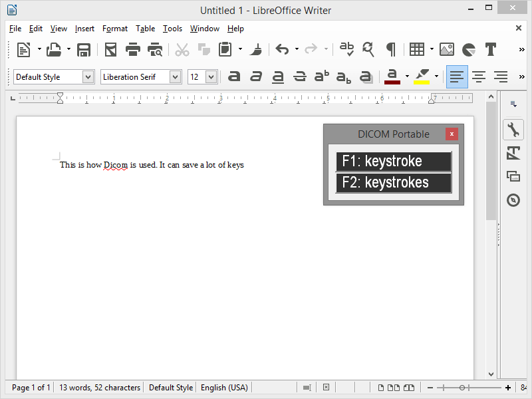Viewport: 532px width, 399px height.
Task: Export document directly as PDF
Action: click(111, 50)
